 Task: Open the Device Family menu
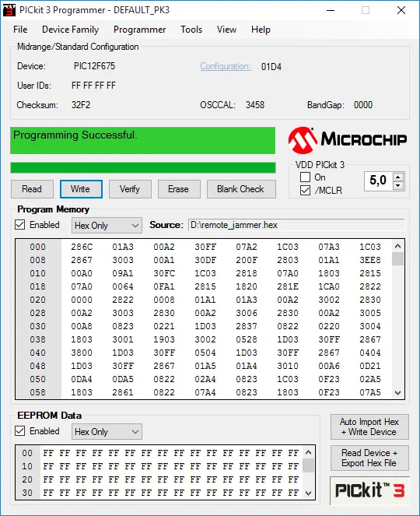click(x=70, y=30)
